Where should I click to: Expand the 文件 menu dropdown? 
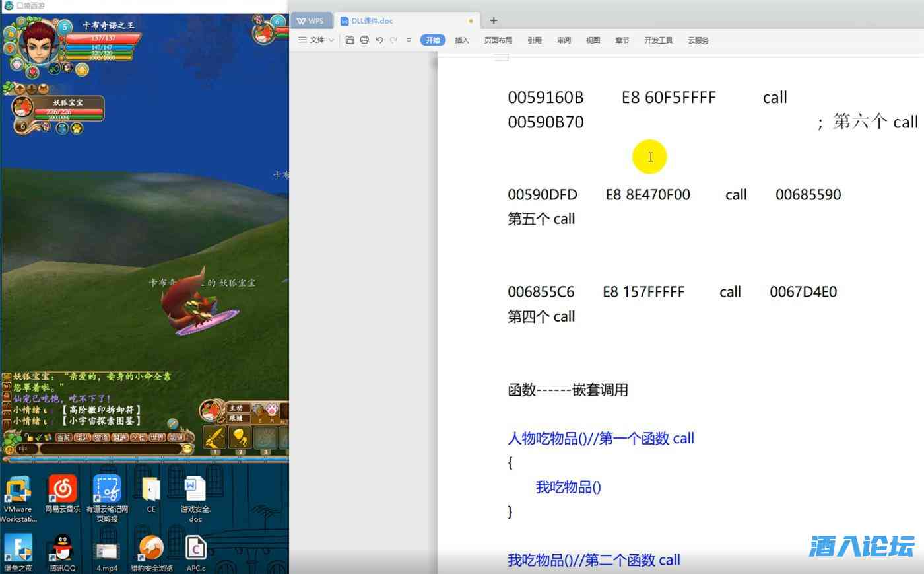pyautogui.click(x=317, y=40)
